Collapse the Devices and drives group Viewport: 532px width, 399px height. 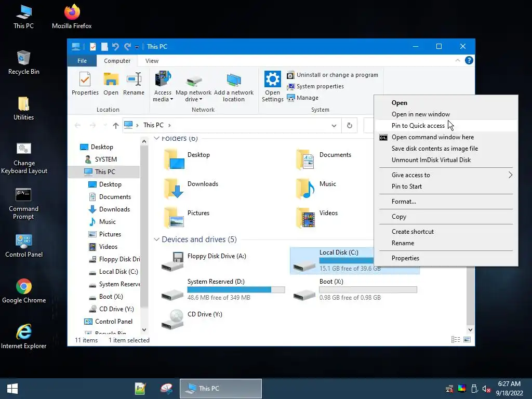[156, 240]
